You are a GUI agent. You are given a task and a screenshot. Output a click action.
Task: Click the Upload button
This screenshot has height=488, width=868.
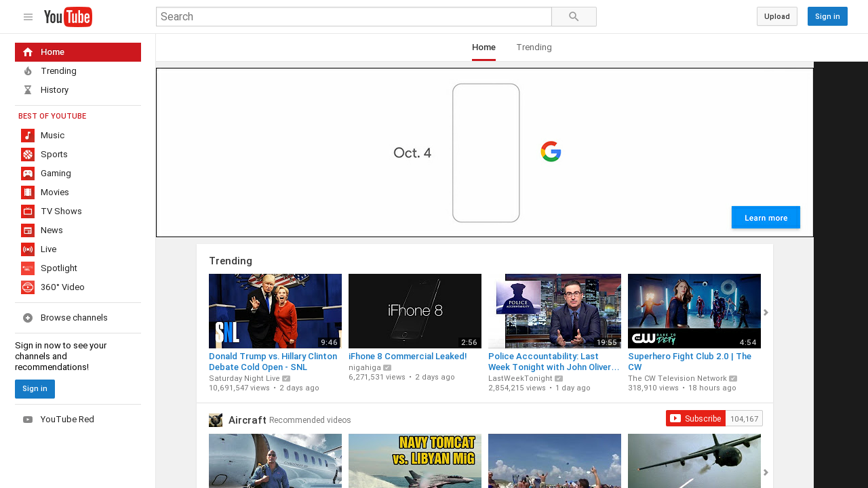point(776,16)
